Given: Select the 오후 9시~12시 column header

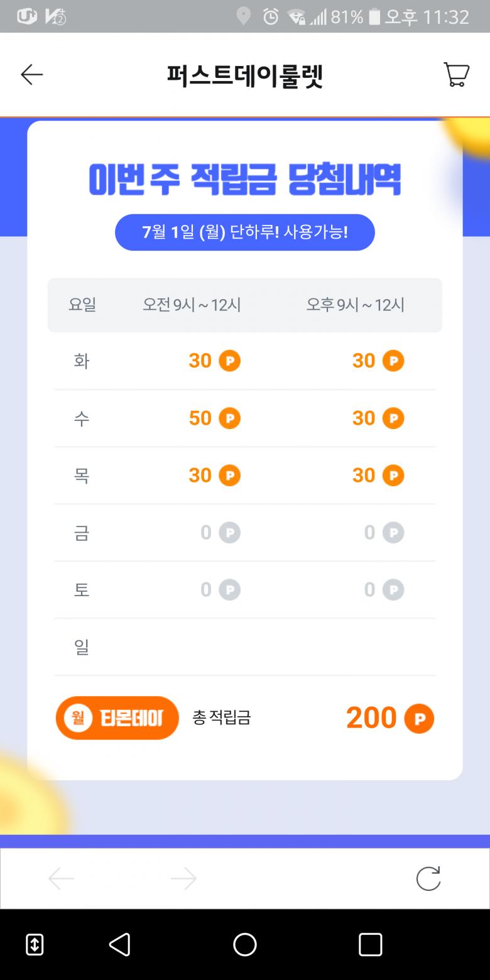Looking at the screenshot, I should click(356, 305).
